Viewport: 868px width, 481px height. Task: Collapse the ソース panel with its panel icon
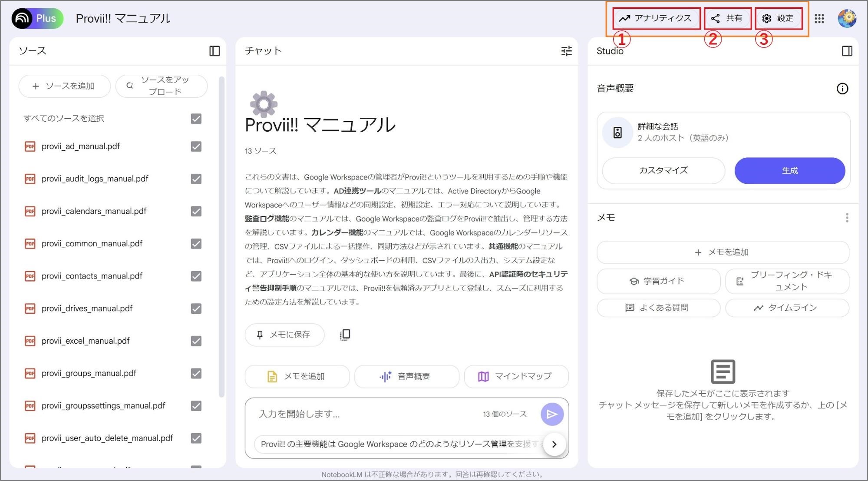point(215,51)
